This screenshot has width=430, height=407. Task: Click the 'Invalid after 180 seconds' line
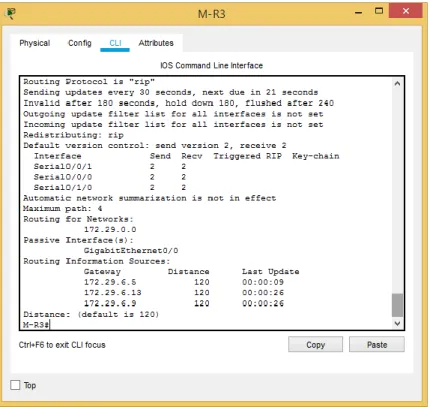(178, 103)
